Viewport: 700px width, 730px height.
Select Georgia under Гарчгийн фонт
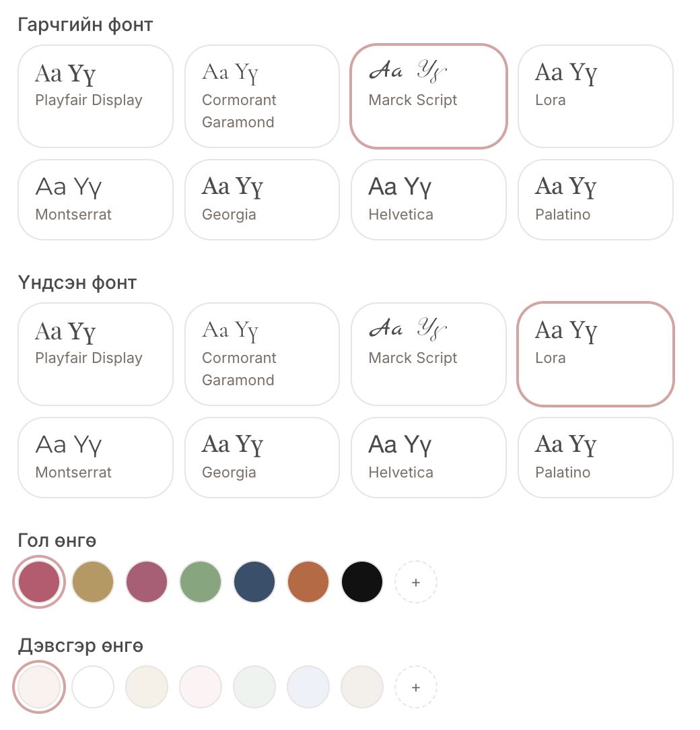point(262,200)
